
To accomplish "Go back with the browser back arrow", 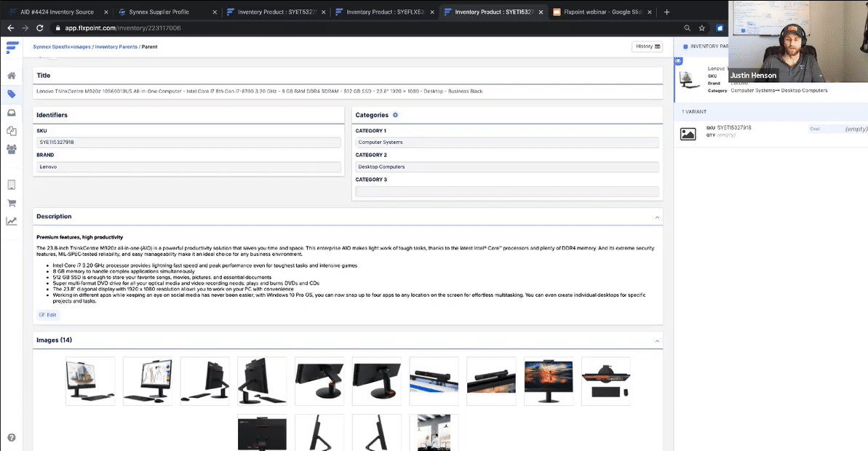I will (10, 28).
